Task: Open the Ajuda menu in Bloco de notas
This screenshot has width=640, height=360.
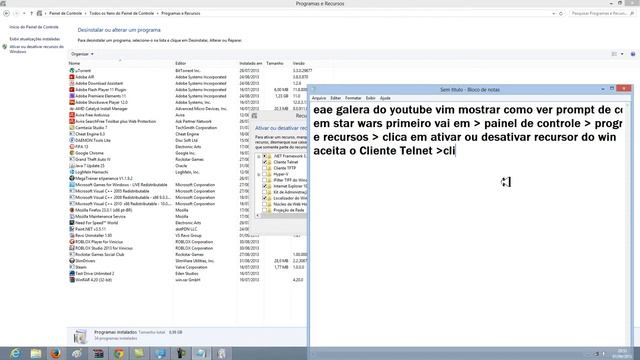Action: tap(385, 98)
